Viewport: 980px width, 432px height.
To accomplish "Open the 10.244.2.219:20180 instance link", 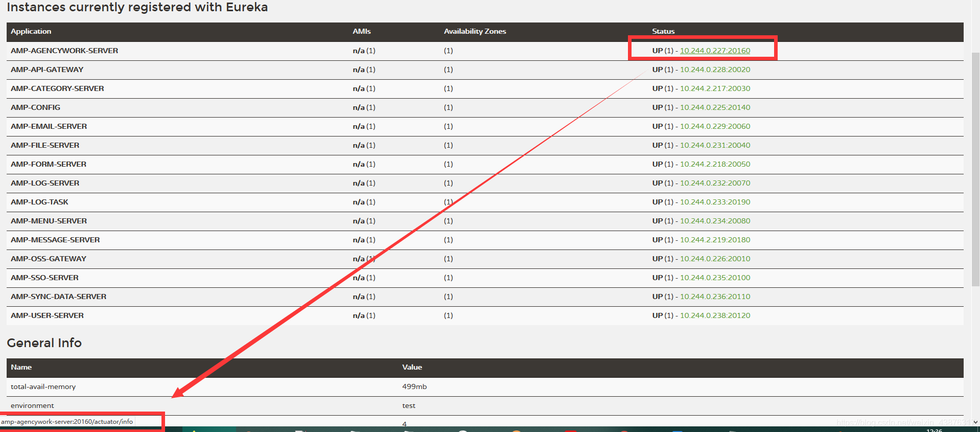I will click(x=715, y=240).
